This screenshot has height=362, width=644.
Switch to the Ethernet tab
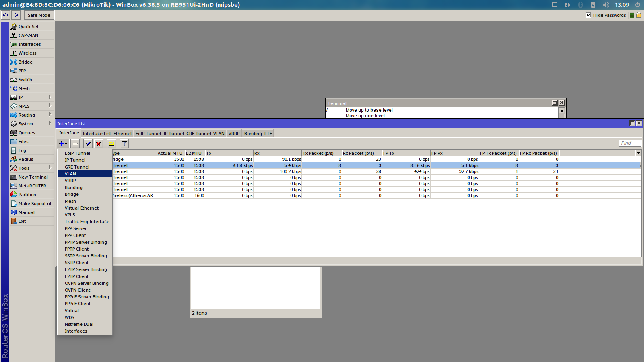click(x=122, y=133)
